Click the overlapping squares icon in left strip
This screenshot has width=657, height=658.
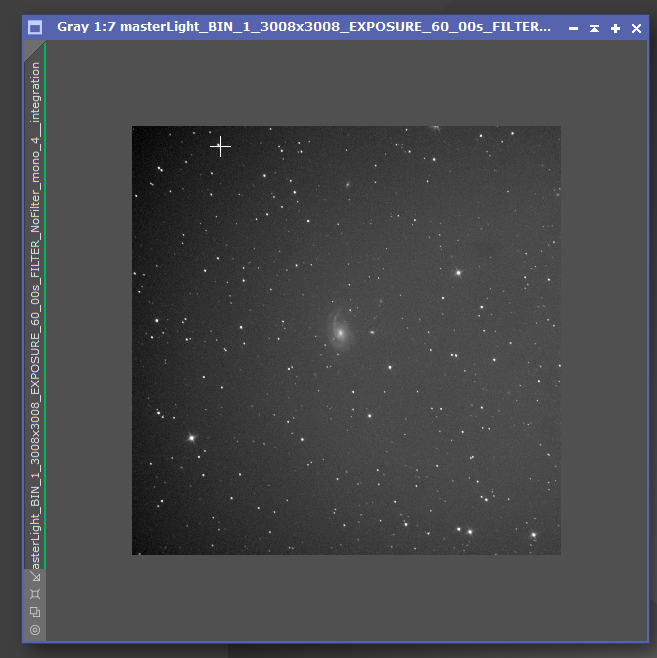click(x=35, y=612)
